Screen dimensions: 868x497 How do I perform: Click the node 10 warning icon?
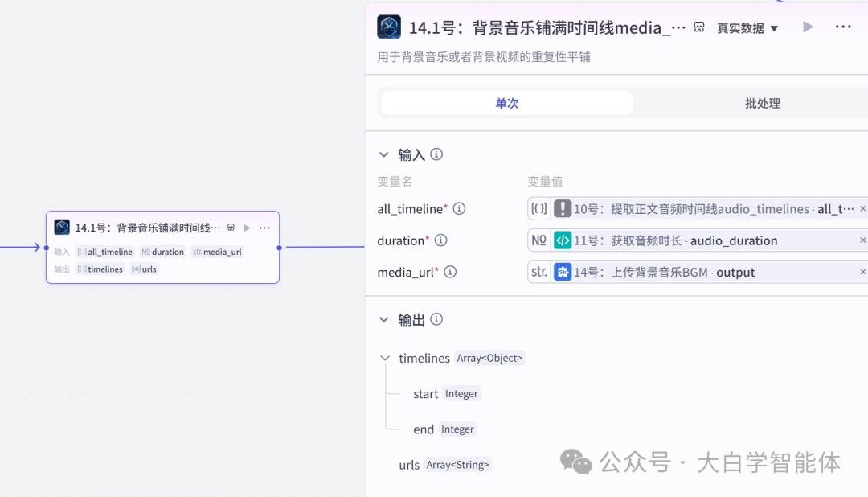point(563,209)
